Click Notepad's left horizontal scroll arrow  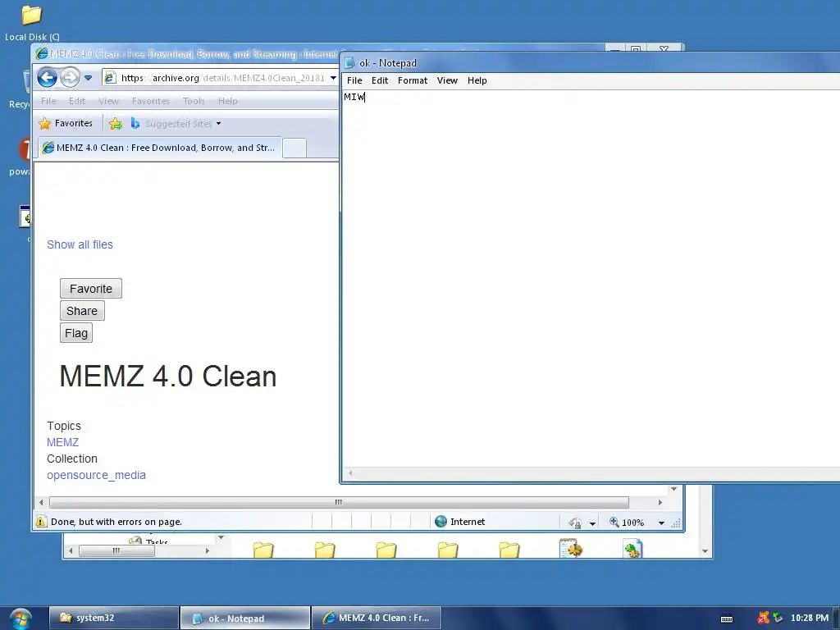[350, 473]
